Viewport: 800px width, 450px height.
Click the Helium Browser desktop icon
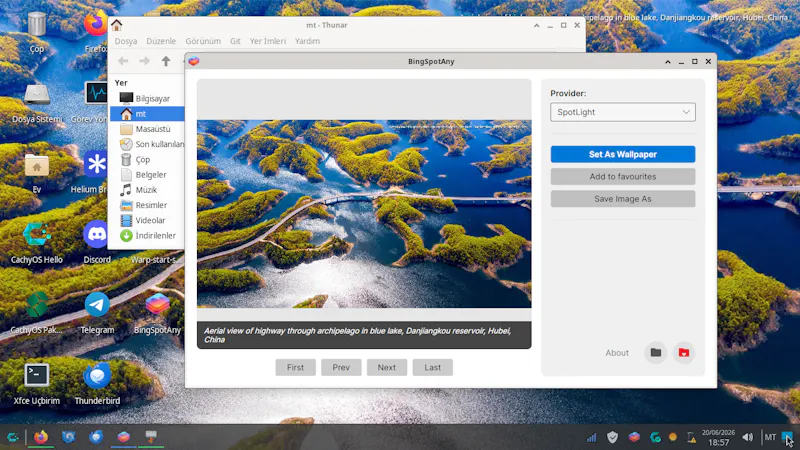point(95,164)
